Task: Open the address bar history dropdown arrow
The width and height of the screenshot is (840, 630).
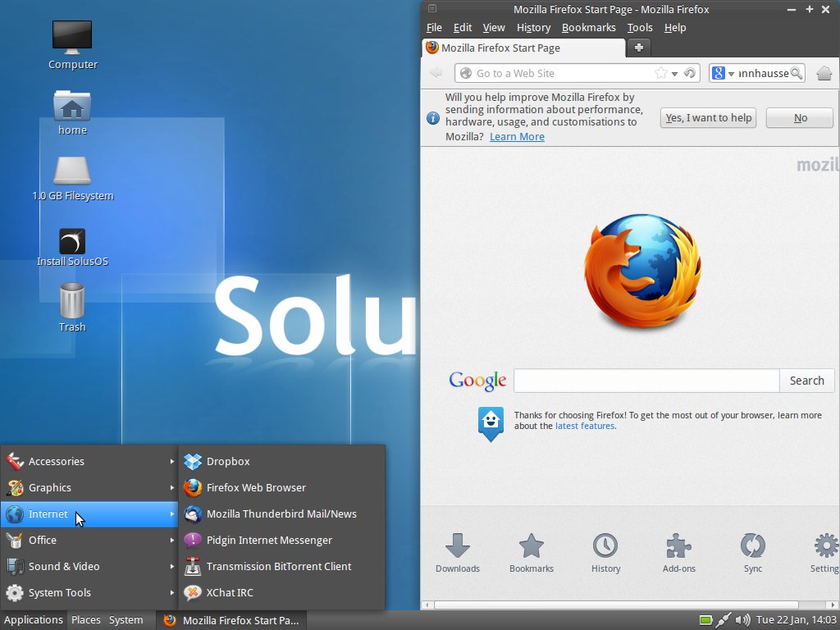Action: (x=674, y=74)
